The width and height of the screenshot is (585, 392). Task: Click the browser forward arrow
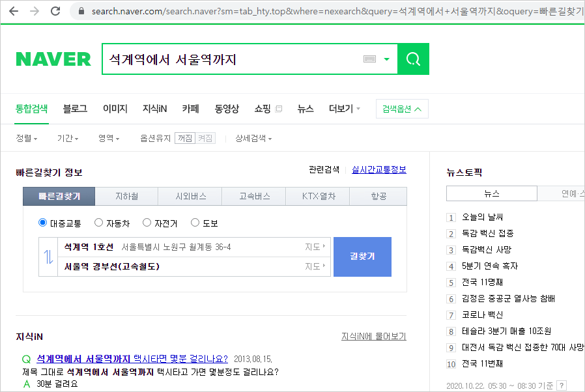pos(35,11)
